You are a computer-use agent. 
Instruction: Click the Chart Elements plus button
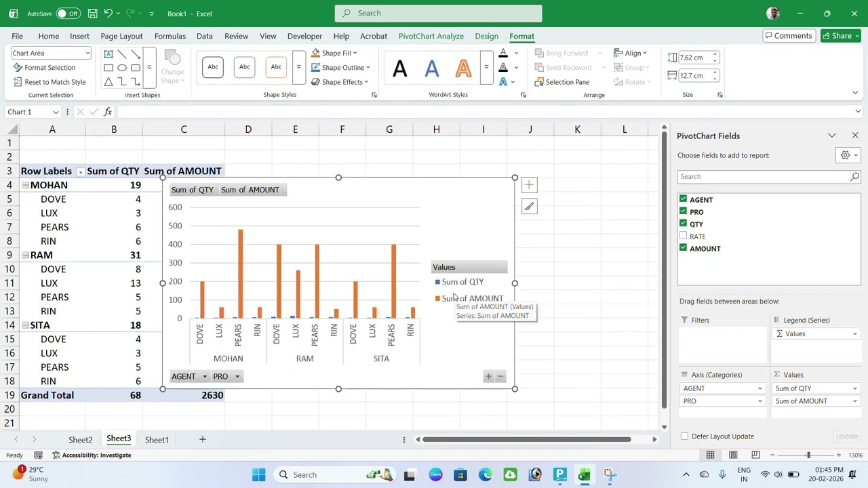point(529,185)
